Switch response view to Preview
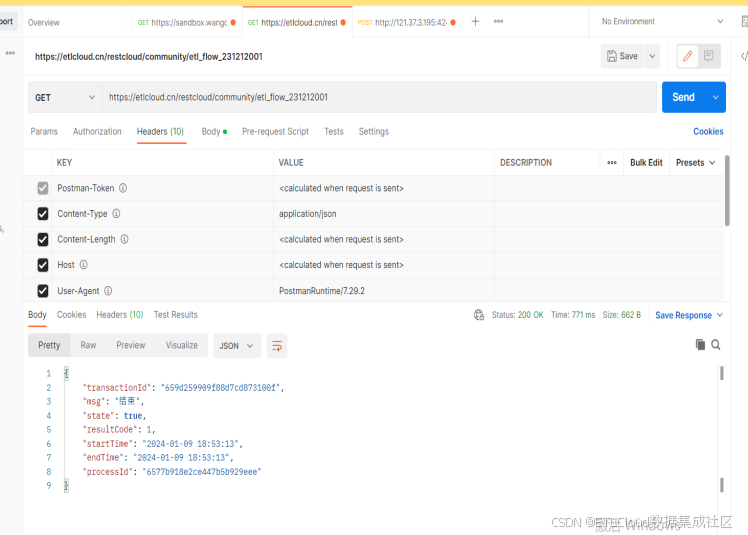 point(131,345)
